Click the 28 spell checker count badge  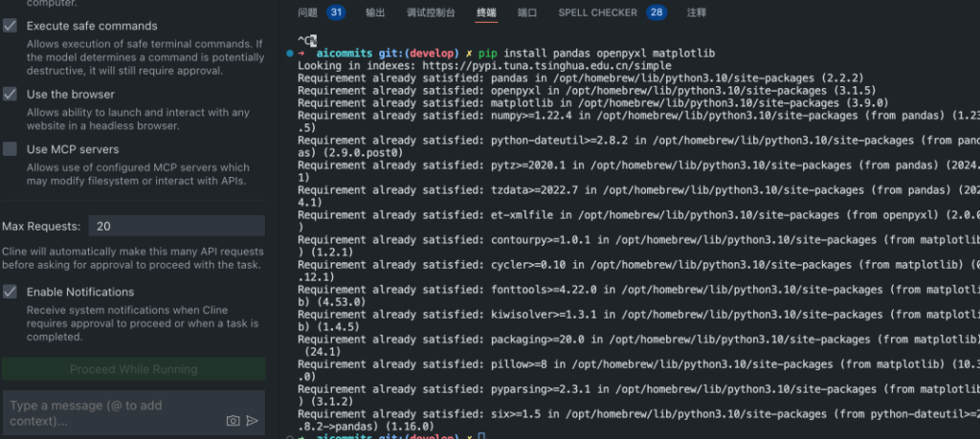click(x=657, y=12)
